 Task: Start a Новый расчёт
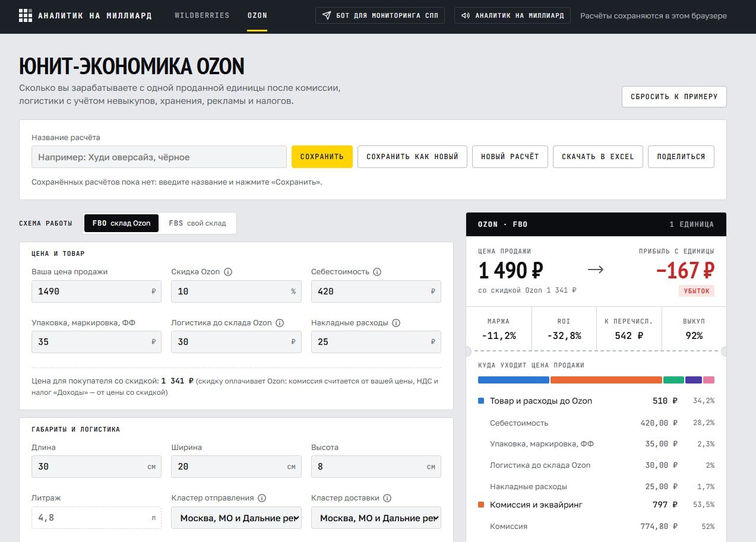coord(510,157)
